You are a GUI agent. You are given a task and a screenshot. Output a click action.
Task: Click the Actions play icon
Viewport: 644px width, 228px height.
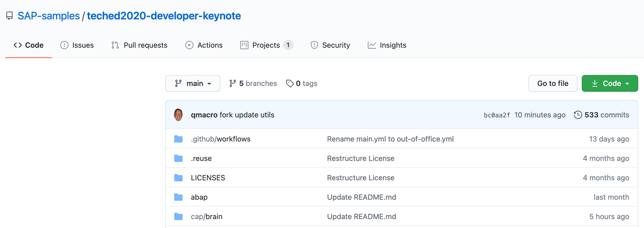pos(189,45)
